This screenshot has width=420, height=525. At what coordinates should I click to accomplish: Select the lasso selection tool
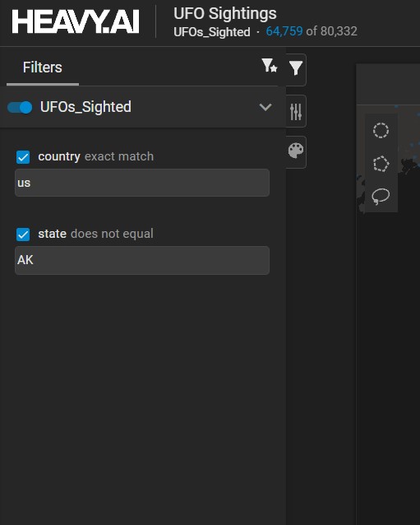(381, 196)
